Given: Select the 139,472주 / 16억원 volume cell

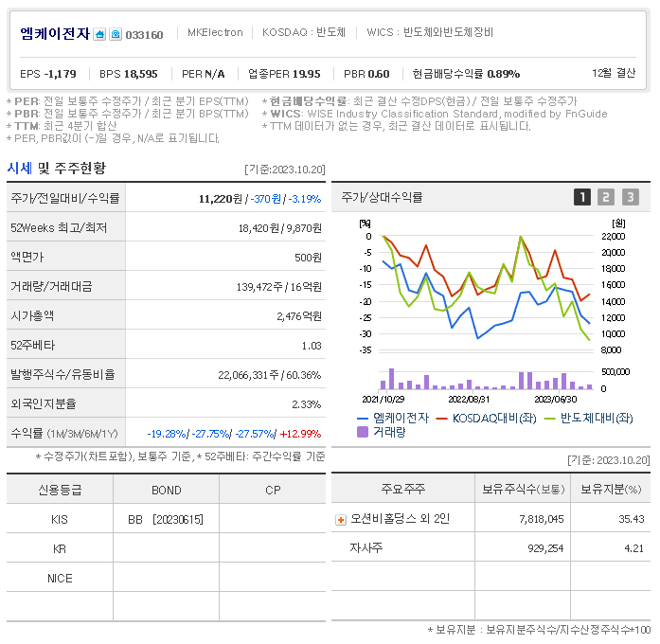Looking at the screenshot, I should [x=279, y=287].
